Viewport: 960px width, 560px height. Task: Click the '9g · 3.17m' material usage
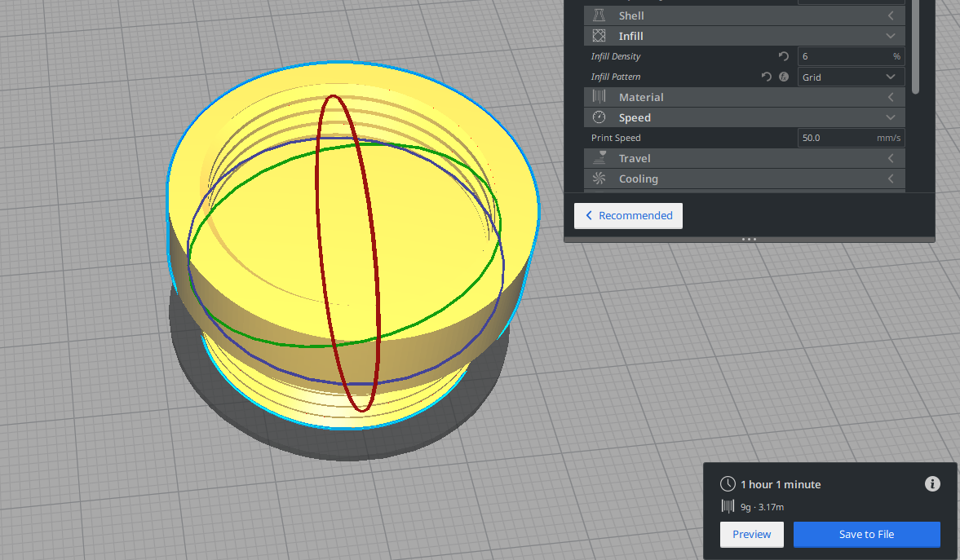(762, 507)
